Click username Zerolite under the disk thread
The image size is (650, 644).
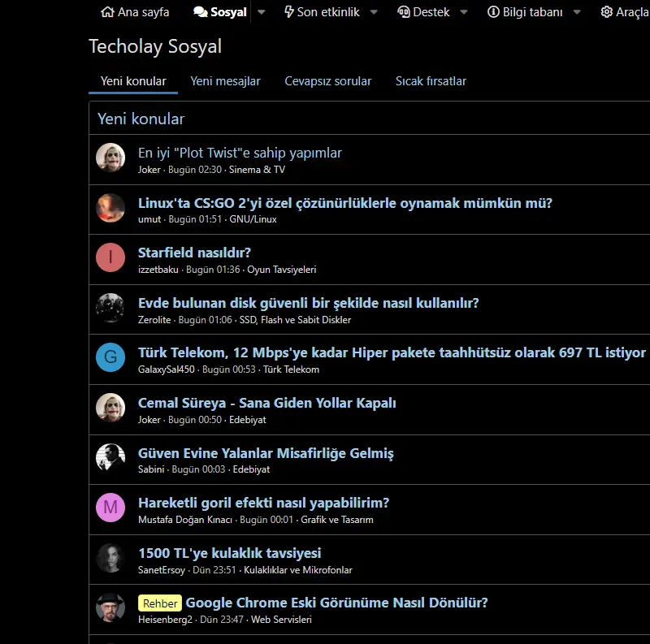[x=154, y=320]
